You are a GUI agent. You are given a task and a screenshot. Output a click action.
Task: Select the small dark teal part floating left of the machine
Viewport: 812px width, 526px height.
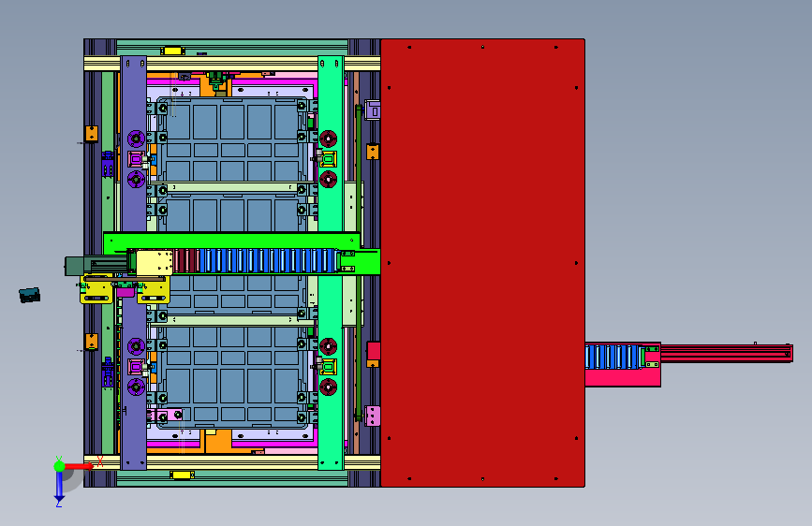pyautogui.click(x=30, y=295)
